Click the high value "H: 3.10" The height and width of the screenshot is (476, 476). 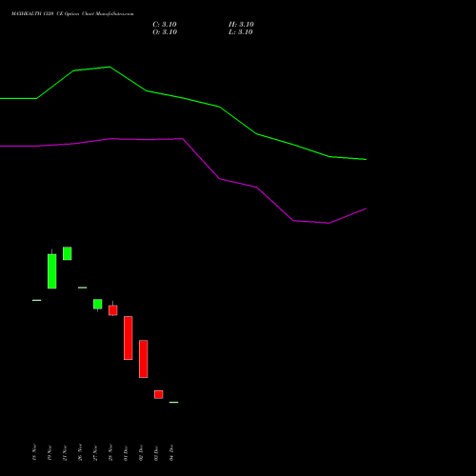[x=241, y=25]
